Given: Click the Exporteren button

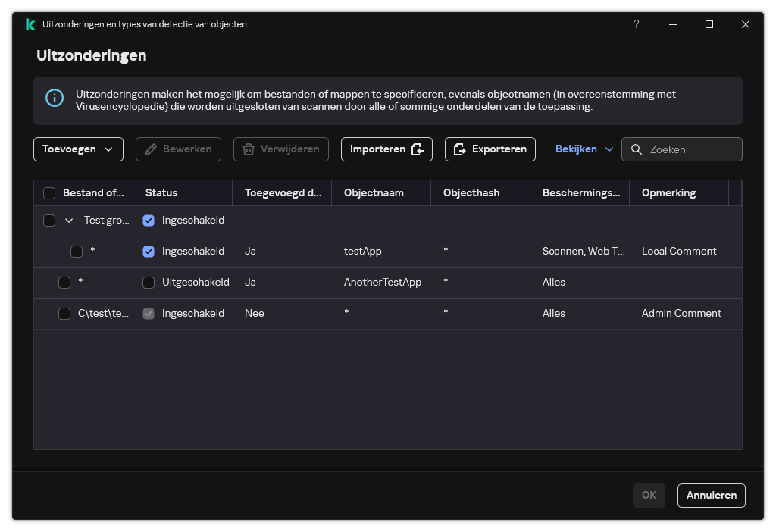Looking at the screenshot, I should click(490, 149).
